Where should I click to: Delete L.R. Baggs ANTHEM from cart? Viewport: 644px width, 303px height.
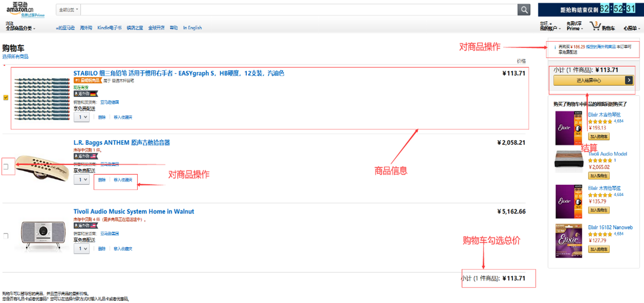pos(102,180)
